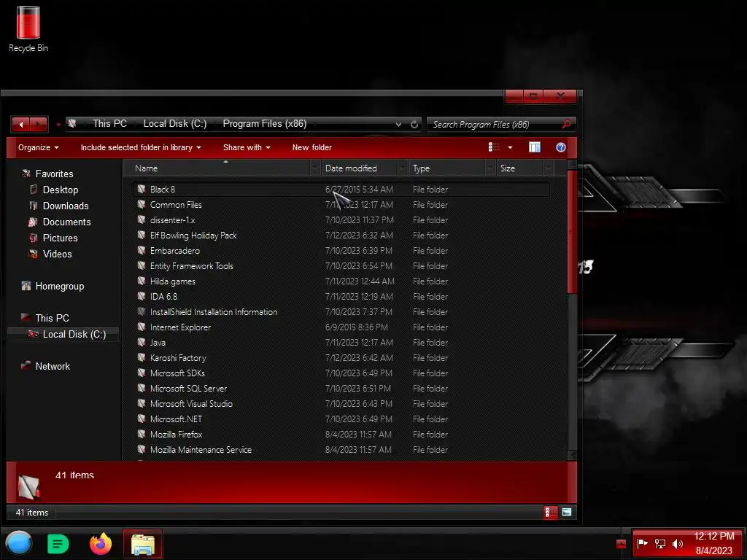
Task: Expand the view options dropdown arrow
Action: pos(510,147)
